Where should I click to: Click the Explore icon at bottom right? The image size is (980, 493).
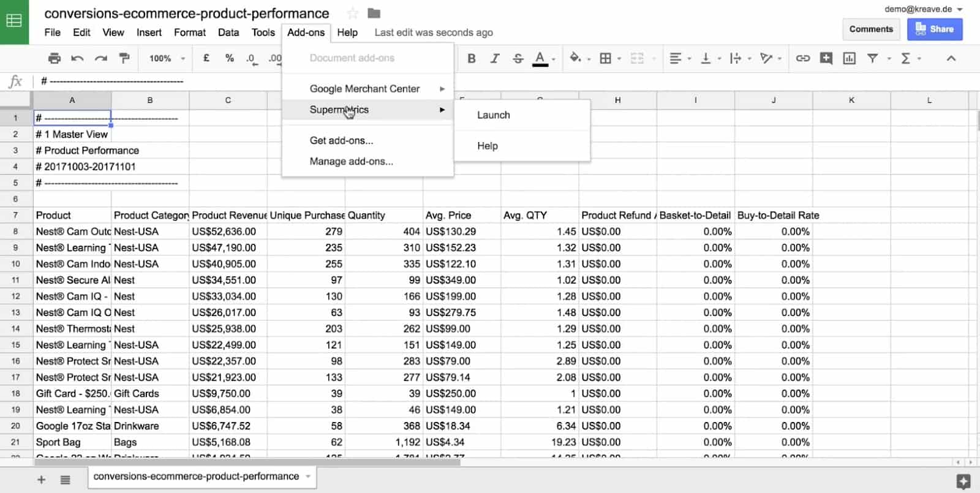(x=963, y=481)
